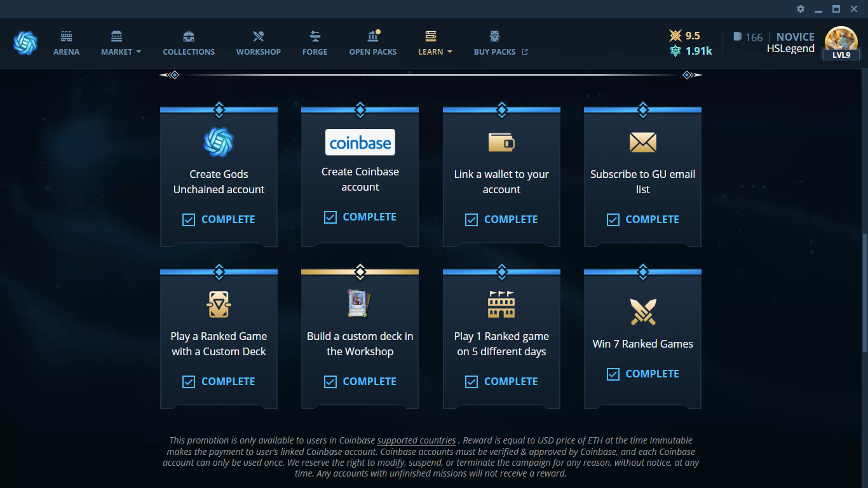The width and height of the screenshot is (868, 488).
Task: Open the LVL9 profile avatar
Action: point(841,43)
